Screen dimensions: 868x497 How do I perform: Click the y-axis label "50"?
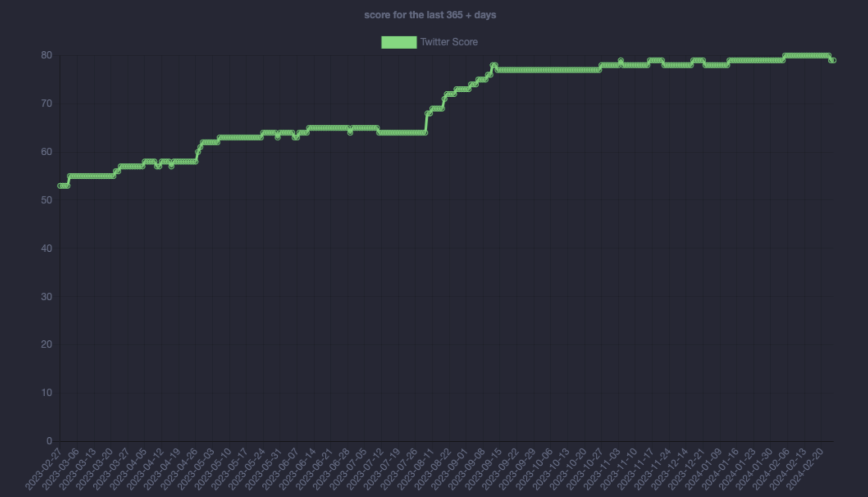pyautogui.click(x=47, y=200)
